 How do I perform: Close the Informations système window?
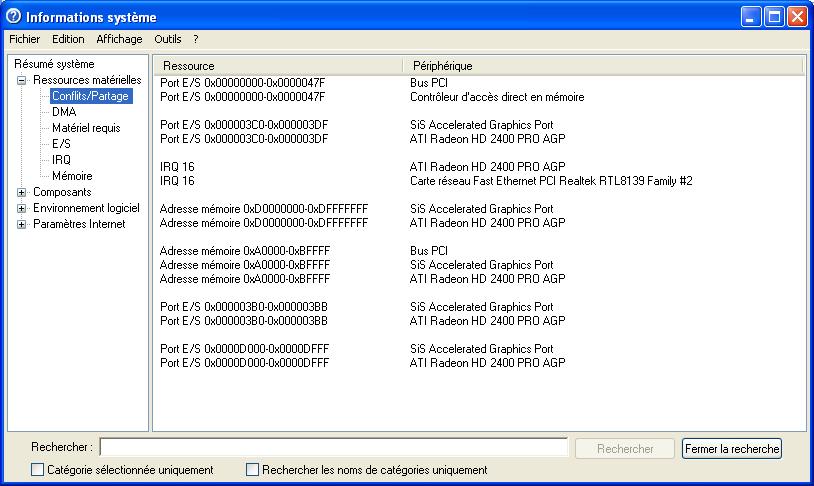tap(797, 17)
